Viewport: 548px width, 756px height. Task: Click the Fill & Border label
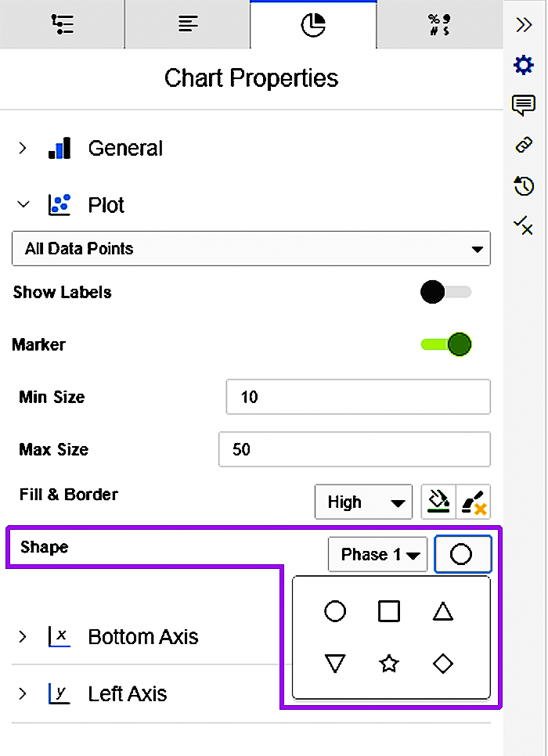[69, 495]
